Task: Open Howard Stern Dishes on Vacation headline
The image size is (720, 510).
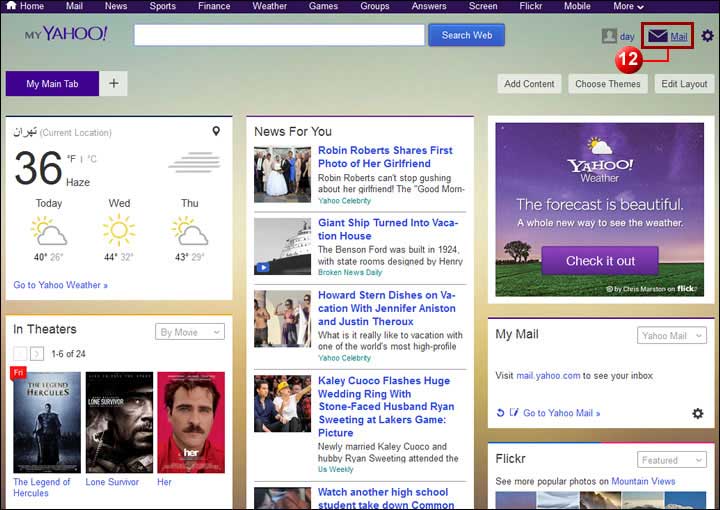Action: 387,308
